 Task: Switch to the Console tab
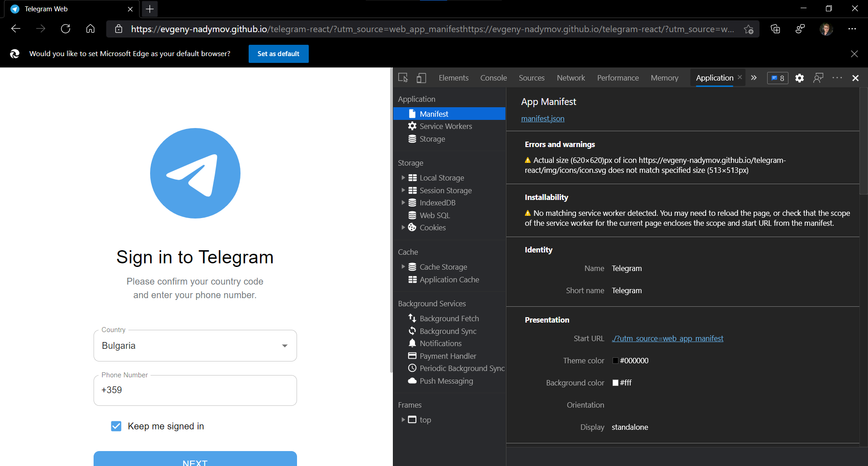click(493, 78)
